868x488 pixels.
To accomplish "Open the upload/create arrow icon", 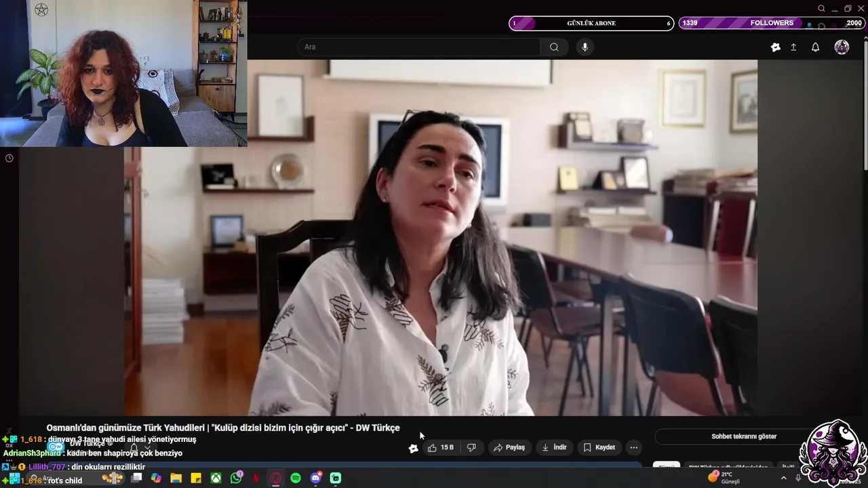I will click(793, 47).
